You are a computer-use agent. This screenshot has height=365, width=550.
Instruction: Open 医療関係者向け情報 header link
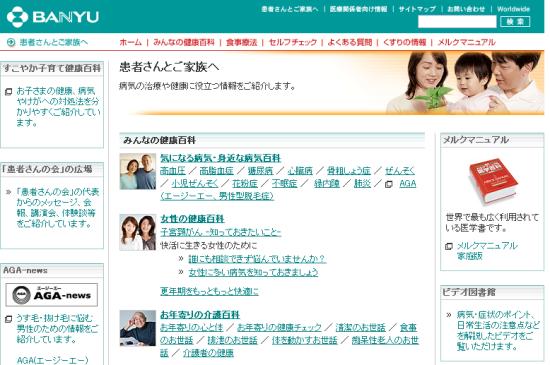click(358, 9)
